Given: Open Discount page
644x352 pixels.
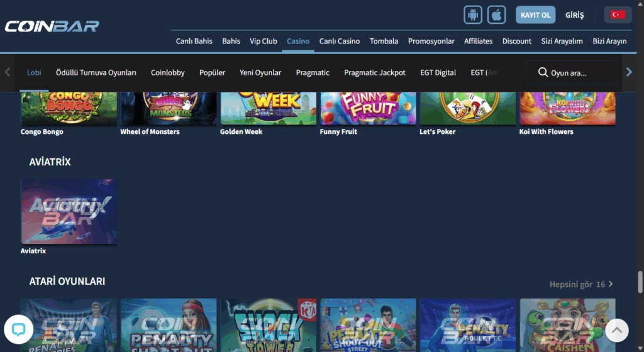Looking at the screenshot, I should [x=517, y=41].
